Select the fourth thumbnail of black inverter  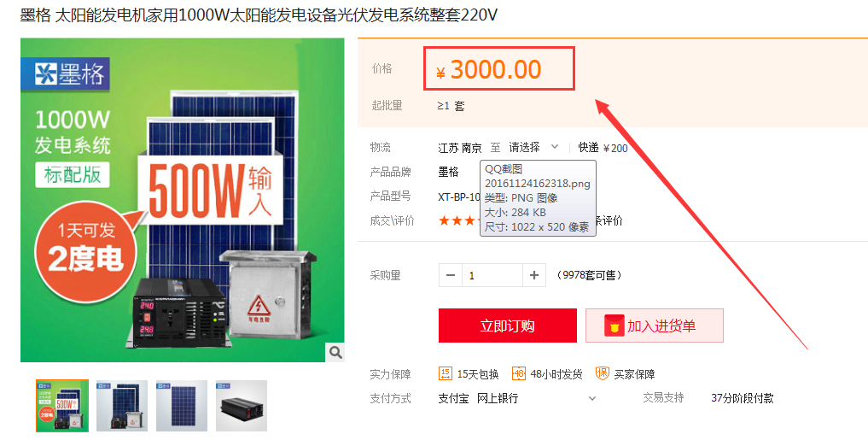pyautogui.click(x=242, y=406)
